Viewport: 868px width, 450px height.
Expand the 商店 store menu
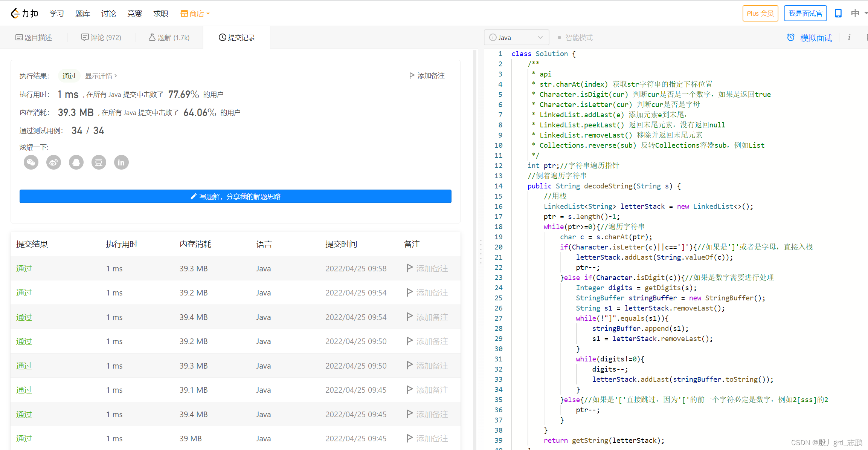pos(195,14)
